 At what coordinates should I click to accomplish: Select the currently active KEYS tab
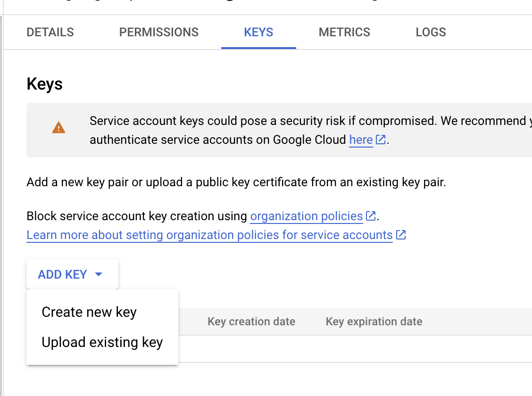click(x=258, y=32)
